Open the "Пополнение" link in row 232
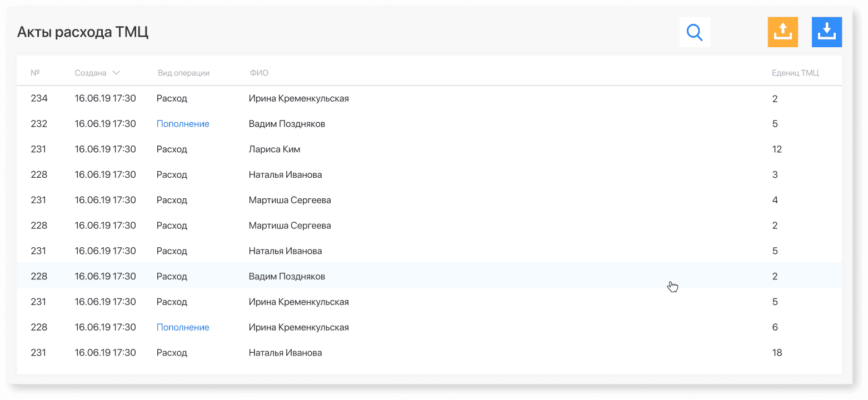Image resolution: width=868 pixels, height=400 pixels. pos(183,124)
